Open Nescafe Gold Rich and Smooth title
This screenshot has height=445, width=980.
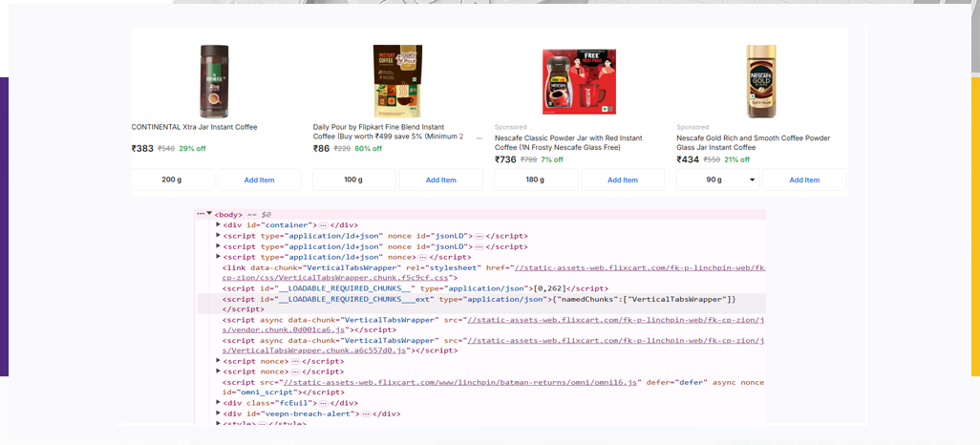(x=753, y=142)
